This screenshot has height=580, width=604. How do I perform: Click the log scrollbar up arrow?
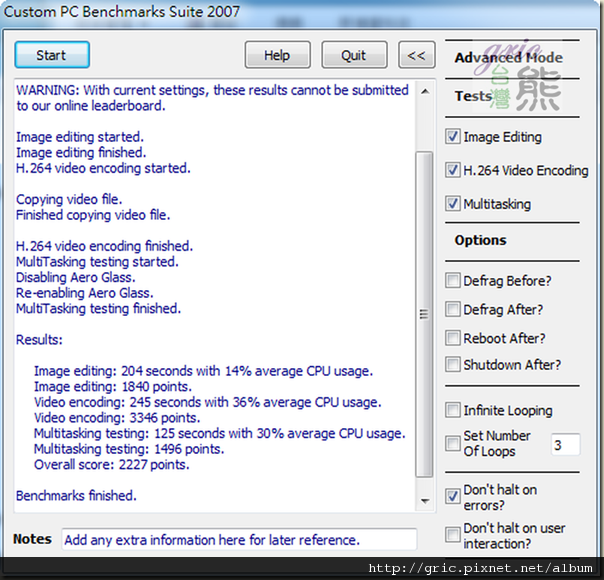(425, 92)
